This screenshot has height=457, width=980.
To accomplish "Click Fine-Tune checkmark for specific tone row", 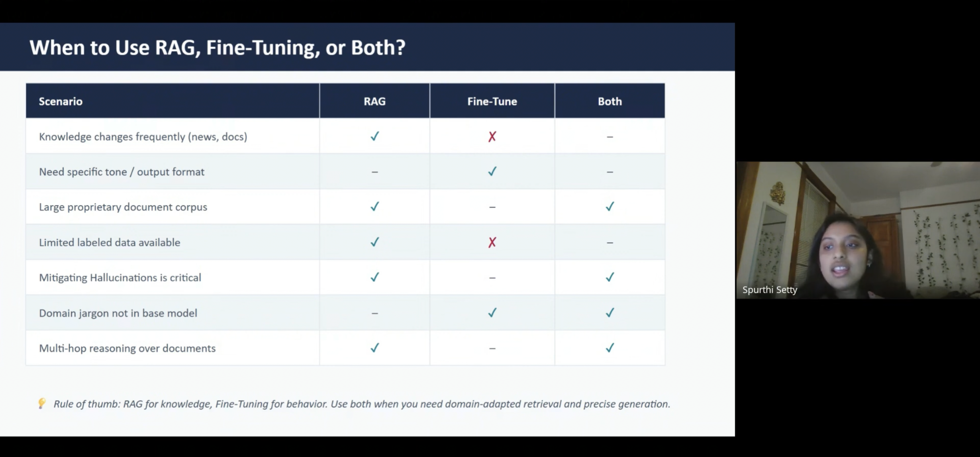I will pyautogui.click(x=492, y=171).
